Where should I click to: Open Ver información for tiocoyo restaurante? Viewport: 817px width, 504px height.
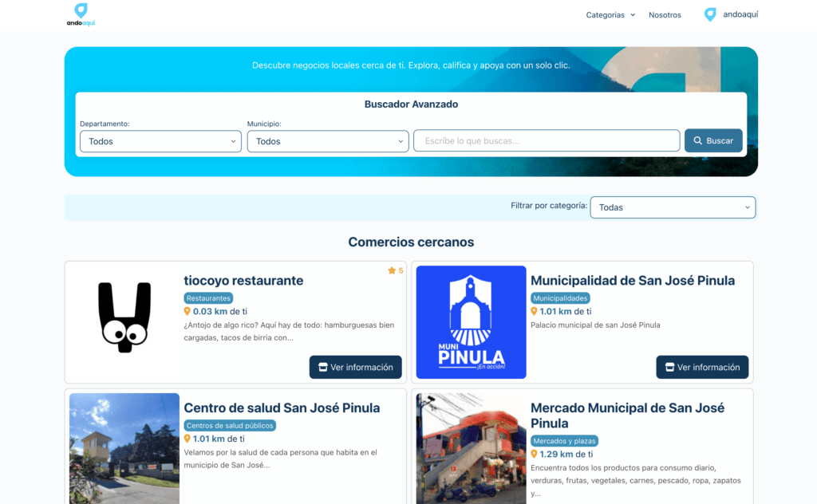click(x=355, y=367)
